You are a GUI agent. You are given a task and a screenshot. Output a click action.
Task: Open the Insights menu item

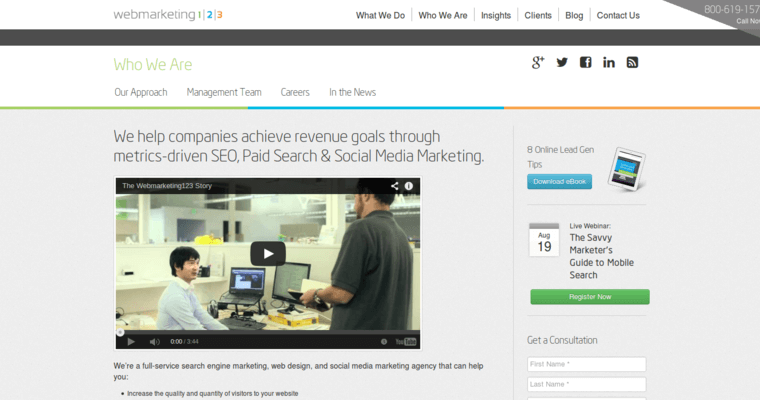pyautogui.click(x=495, y=15)
